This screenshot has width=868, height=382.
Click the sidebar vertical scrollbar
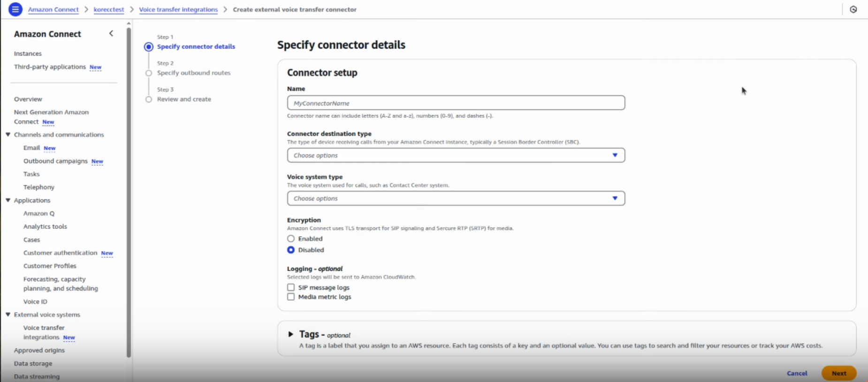pos(129,192)
